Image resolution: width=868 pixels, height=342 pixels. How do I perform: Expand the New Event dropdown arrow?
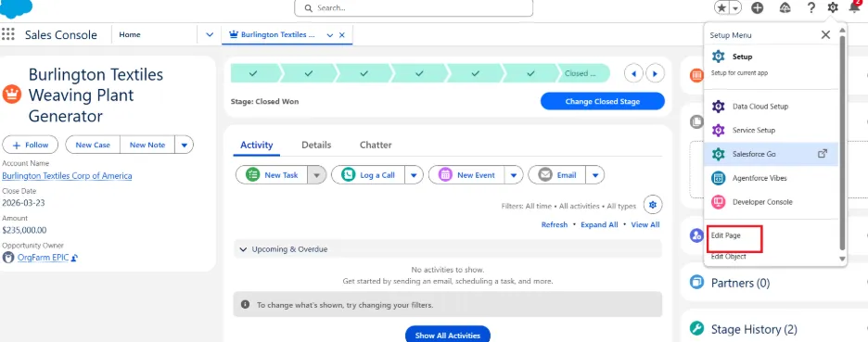click(x=514, y=175)
